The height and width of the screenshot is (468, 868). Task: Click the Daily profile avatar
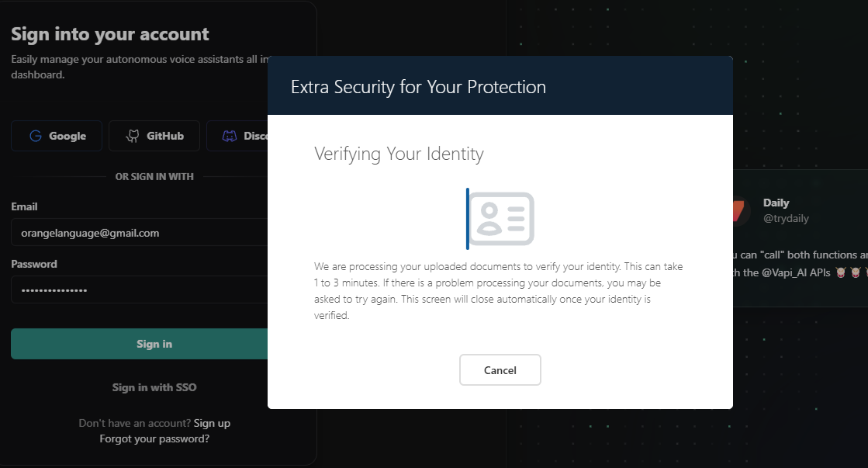(739, 210)
